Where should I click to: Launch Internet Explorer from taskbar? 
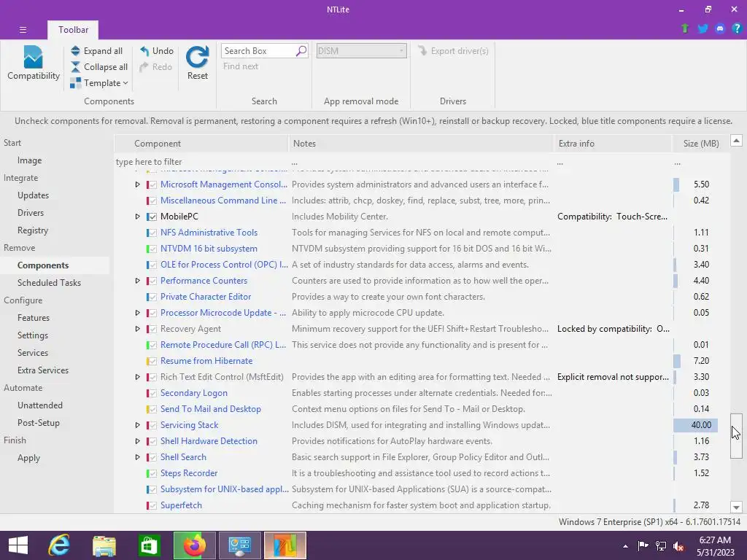click(59, 545)
